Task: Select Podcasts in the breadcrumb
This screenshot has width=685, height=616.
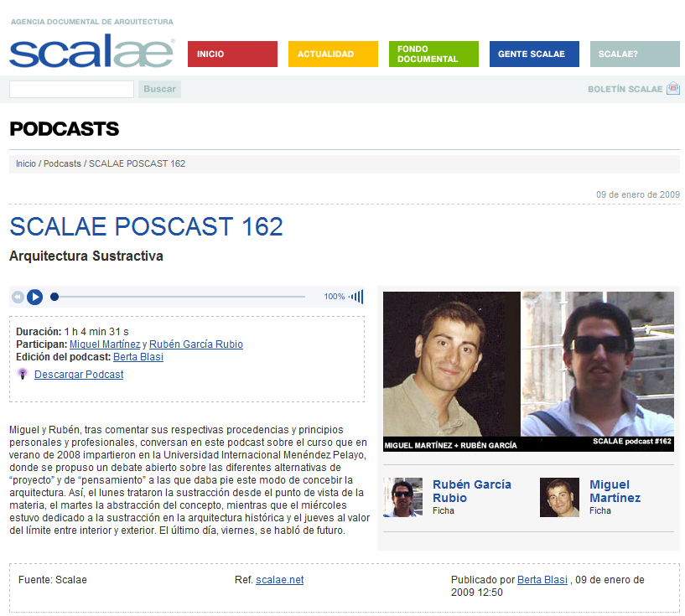Action: [x=62, y=163]
